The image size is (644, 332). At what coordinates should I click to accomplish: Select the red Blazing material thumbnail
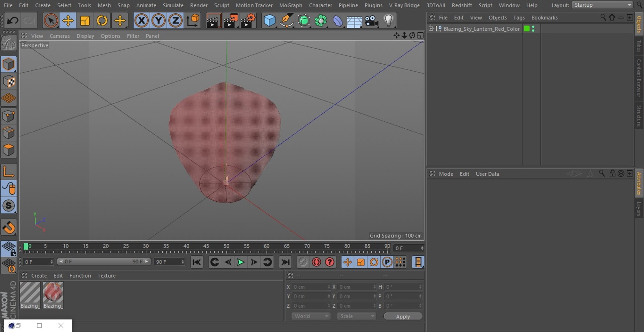[53, 295]
